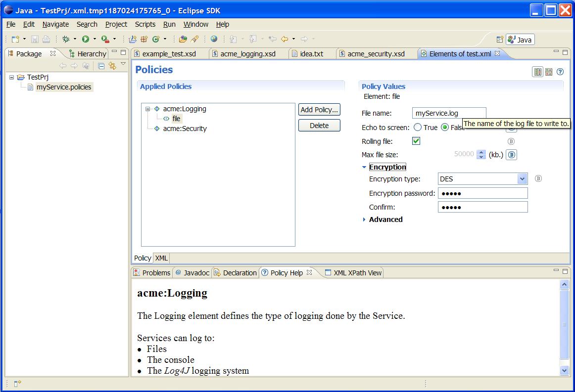Open the New wizard dropdown arrow

[25, 39]
